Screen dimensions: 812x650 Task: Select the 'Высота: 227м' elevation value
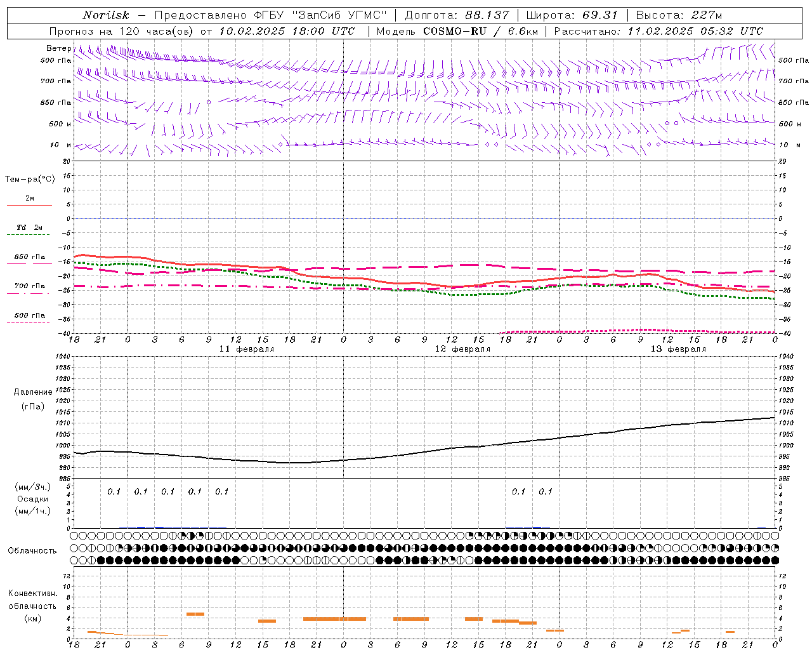[679, 15]
